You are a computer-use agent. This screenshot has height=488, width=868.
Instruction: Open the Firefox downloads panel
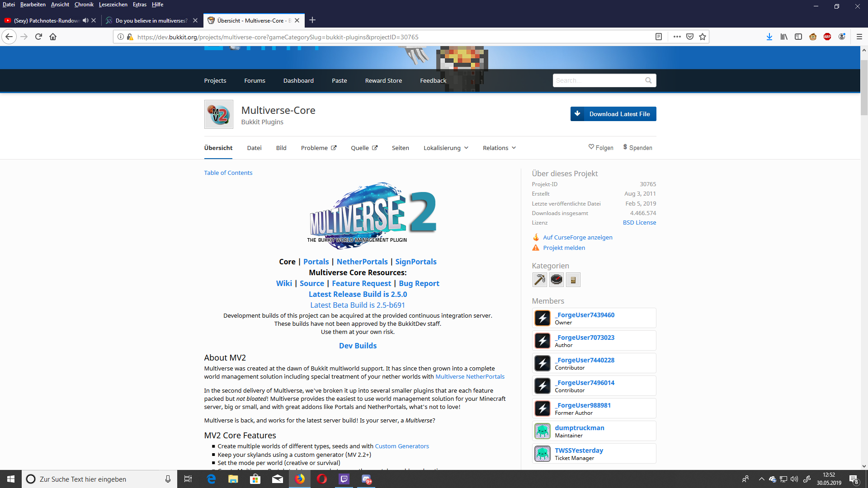(x=769, y=37)
